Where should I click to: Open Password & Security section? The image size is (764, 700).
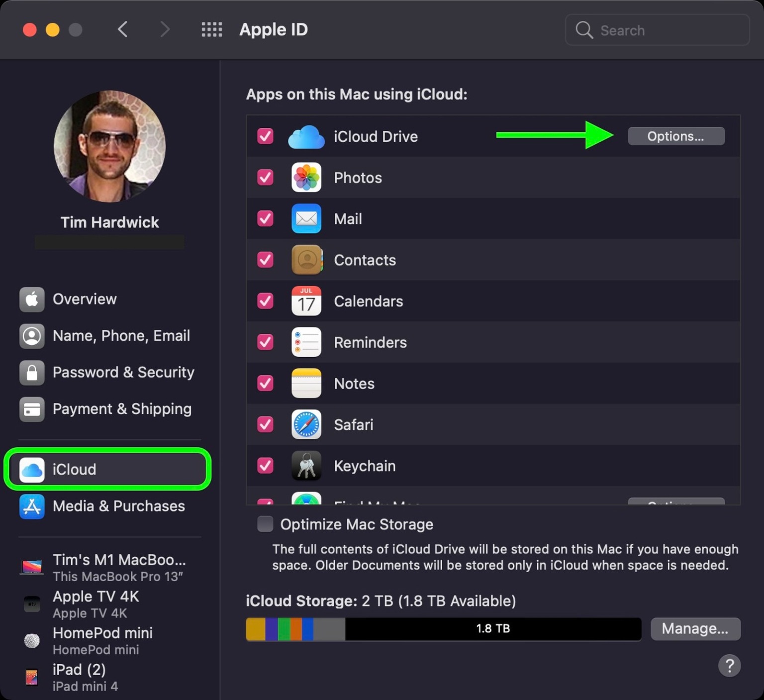click(109, 373)
